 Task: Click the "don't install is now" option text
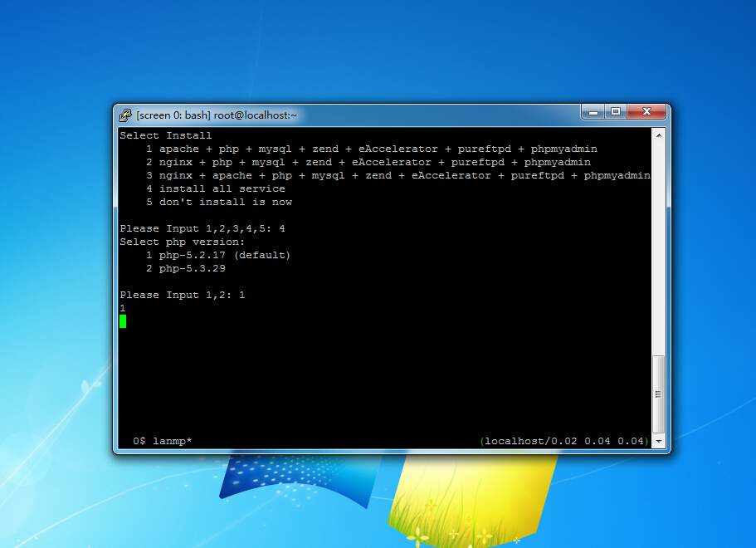pyautogui.click(x=225, y=202)
